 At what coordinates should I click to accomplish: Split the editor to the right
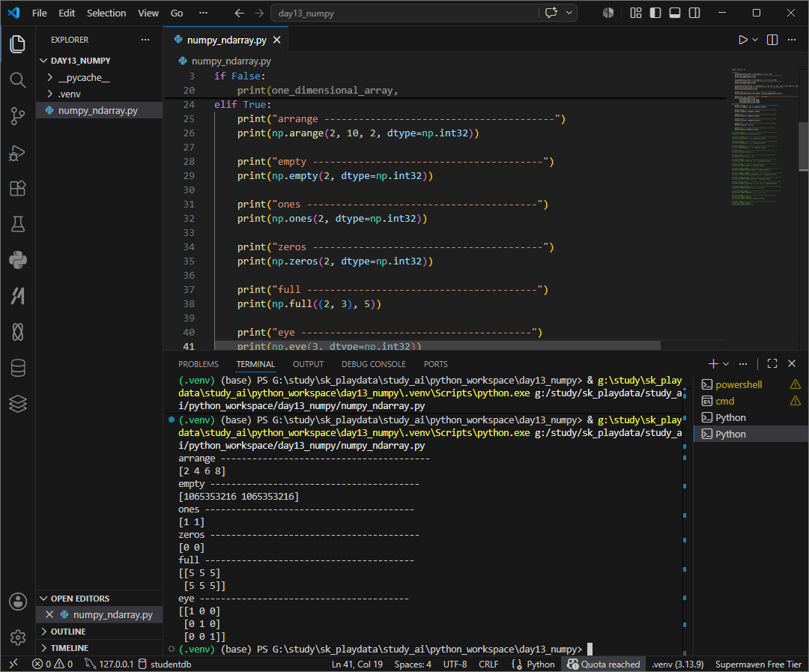click(x=772, y=40)
